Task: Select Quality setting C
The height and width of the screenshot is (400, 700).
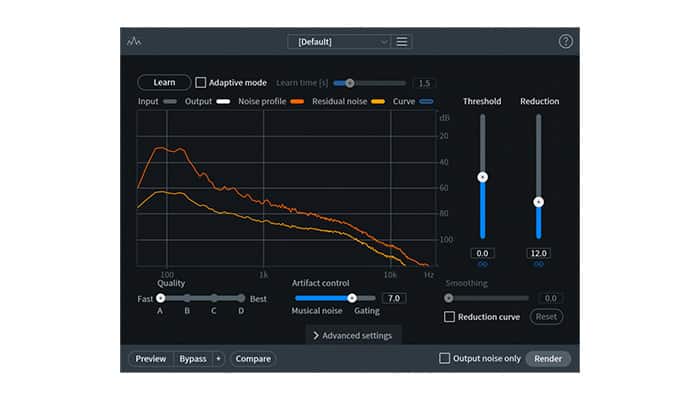Action: coord(214,298)
